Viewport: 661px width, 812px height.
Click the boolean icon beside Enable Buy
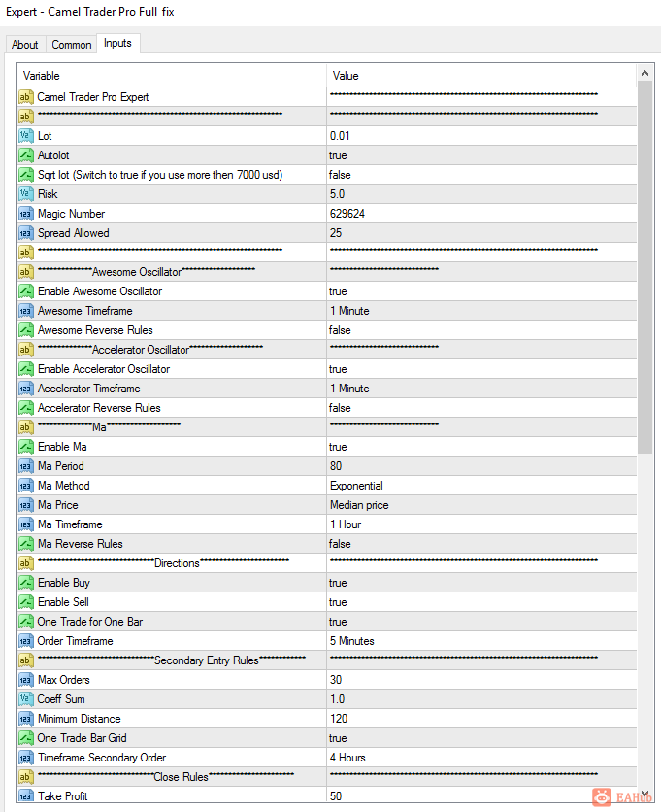(x=26, y=583)
